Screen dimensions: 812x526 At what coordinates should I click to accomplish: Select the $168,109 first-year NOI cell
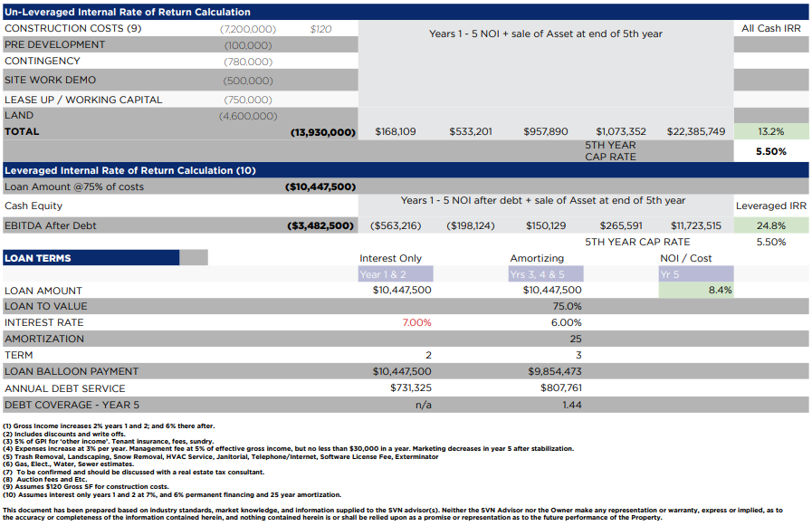(x=396, y=132)
